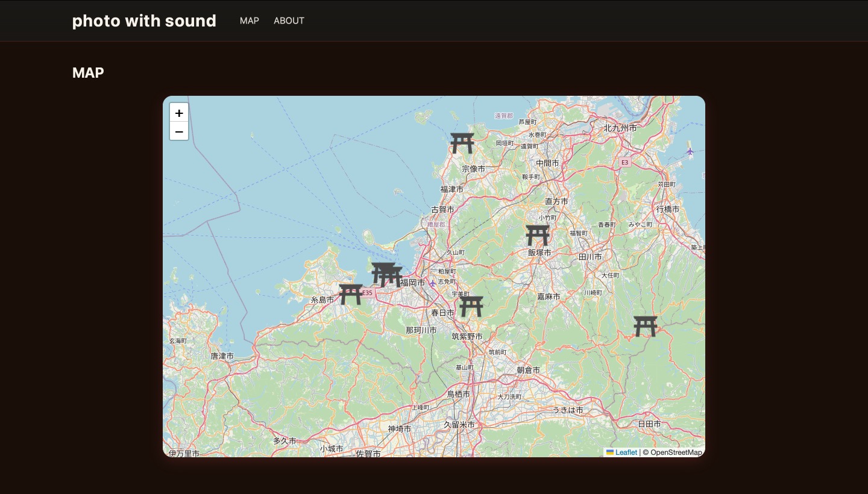
Task: Click the 北九州市 city label
Action: 620,128
